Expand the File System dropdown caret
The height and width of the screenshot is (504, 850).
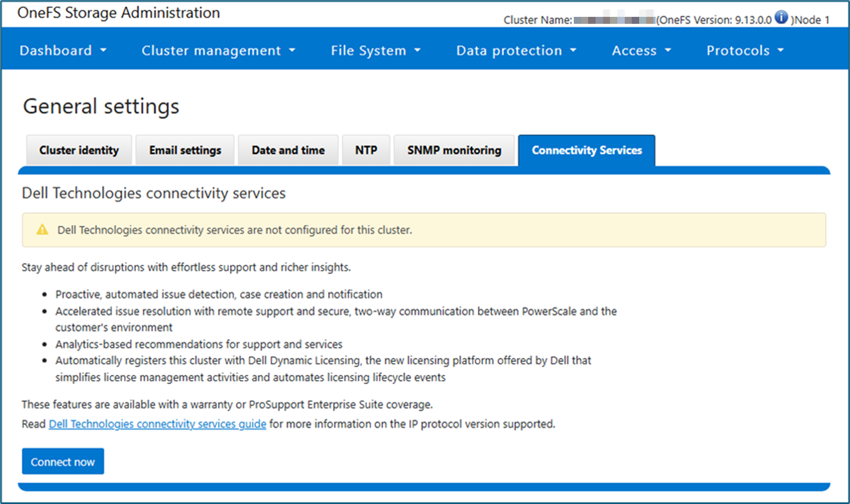coord(418,50)
